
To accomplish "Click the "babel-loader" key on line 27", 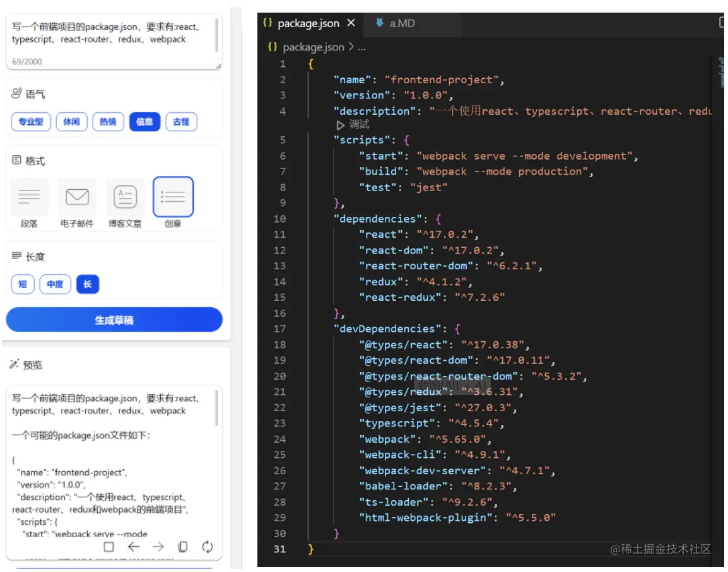I will tap(403, 486).
